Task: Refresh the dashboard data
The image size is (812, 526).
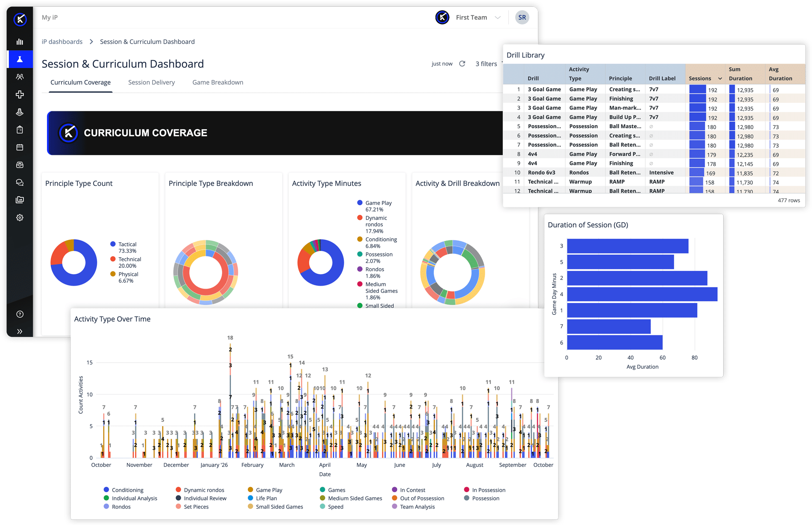Action: click(x=462, y=63)
